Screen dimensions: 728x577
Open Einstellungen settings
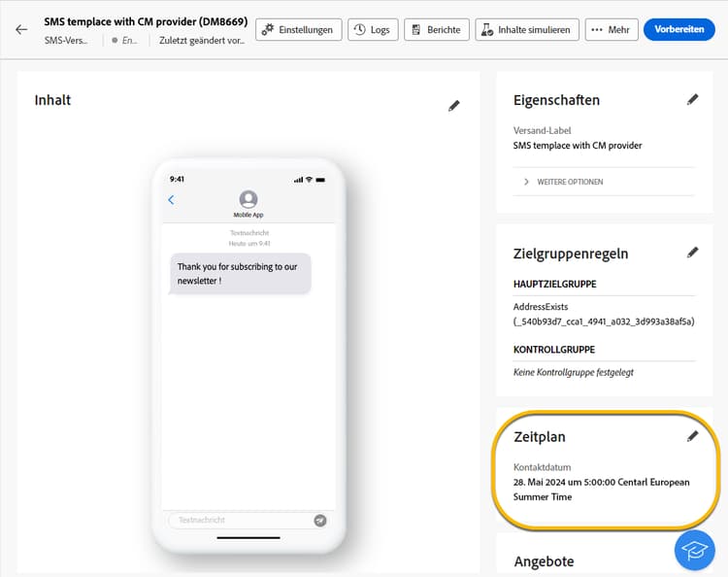(x=299, y=30)
